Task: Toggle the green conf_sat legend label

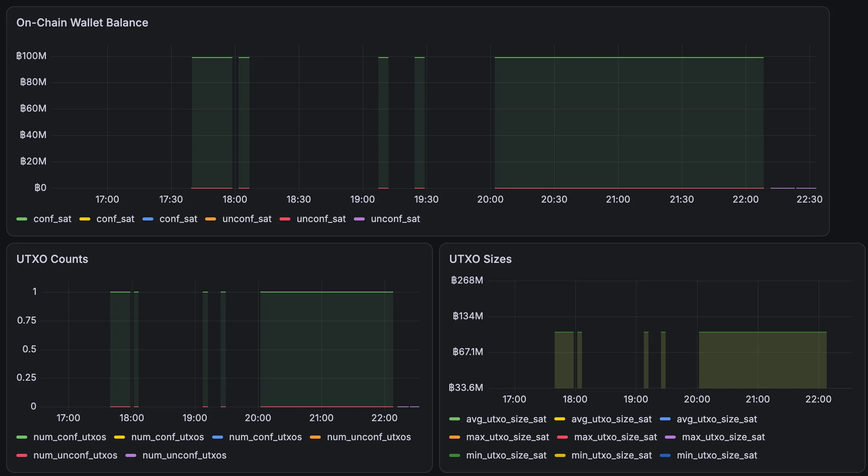Action: click(x=52, y=219)
